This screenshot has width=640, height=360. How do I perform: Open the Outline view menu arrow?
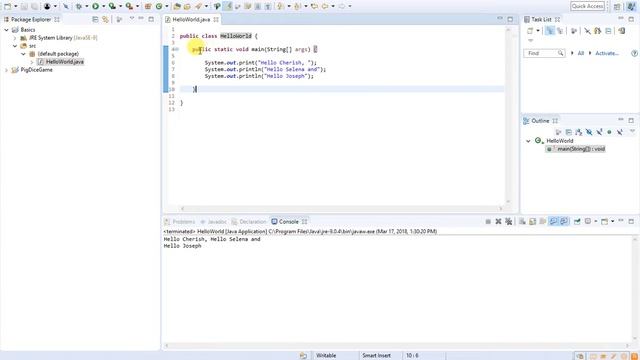(632, 131)
